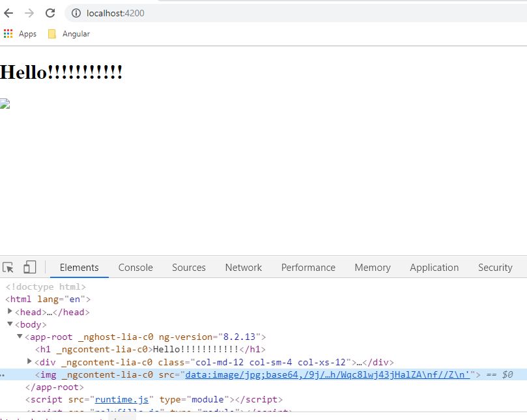Click the localhost:4200 address bar
The height and width of the screenshot is (420, 527).
click(x=296, y=13)
